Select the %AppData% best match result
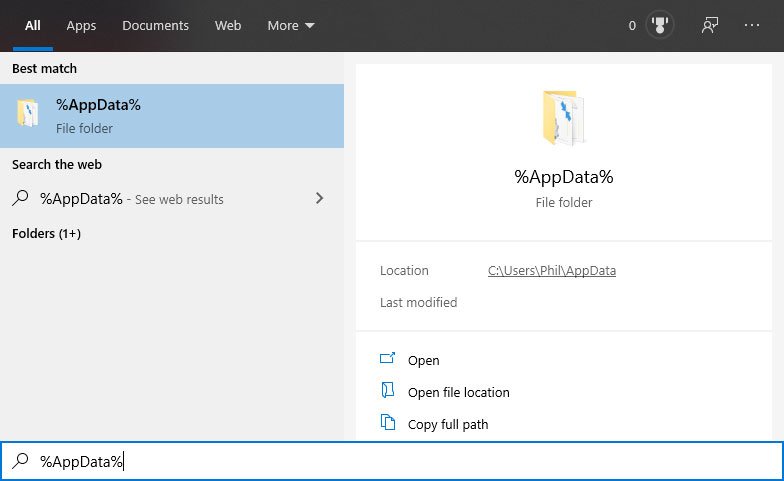The height and width of the screenshot is (481, 784). pyautogui.click(x=172, y=116)
